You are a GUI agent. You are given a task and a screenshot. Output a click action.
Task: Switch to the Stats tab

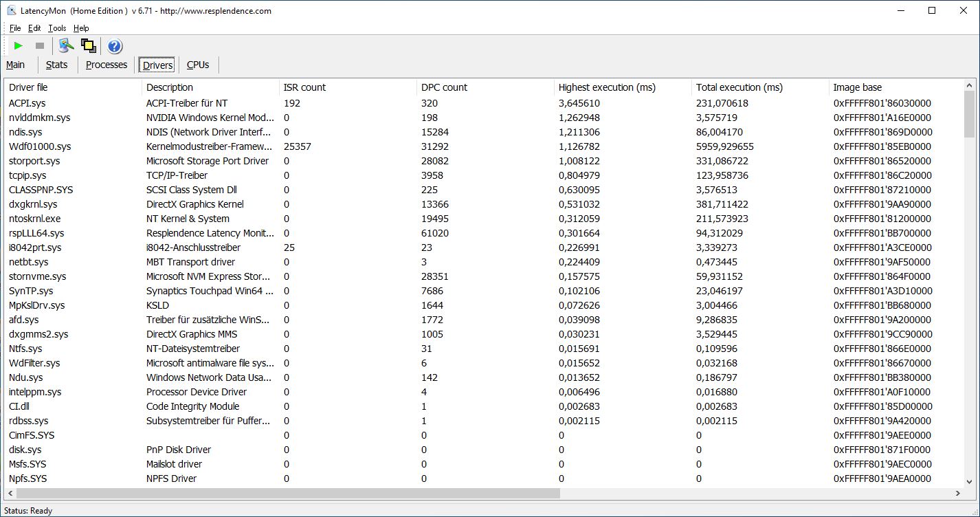coord(56,65)
